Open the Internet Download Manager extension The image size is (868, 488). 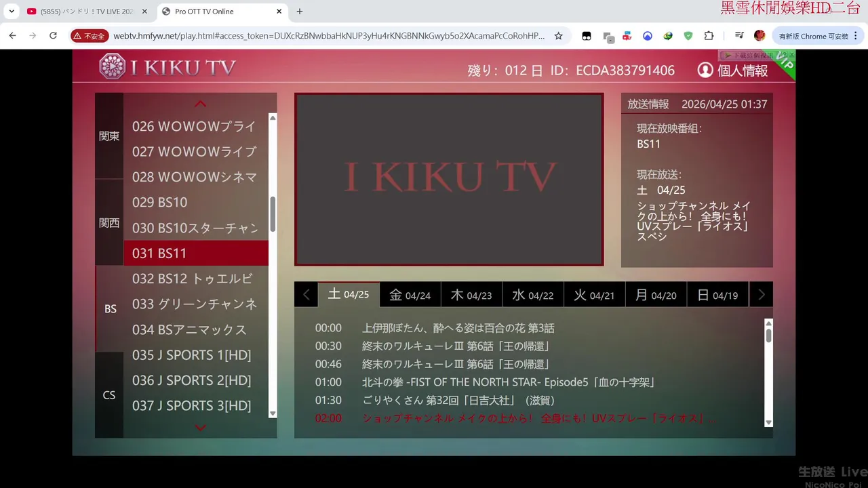668,36
